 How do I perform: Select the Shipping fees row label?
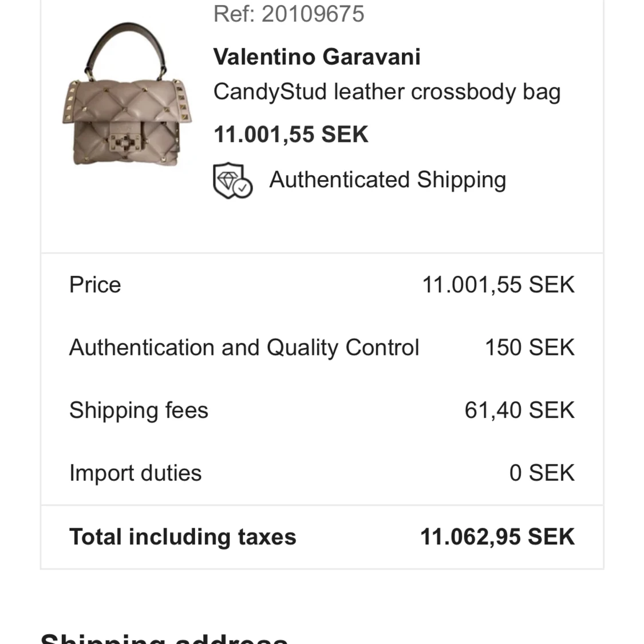tap(139, 410)
